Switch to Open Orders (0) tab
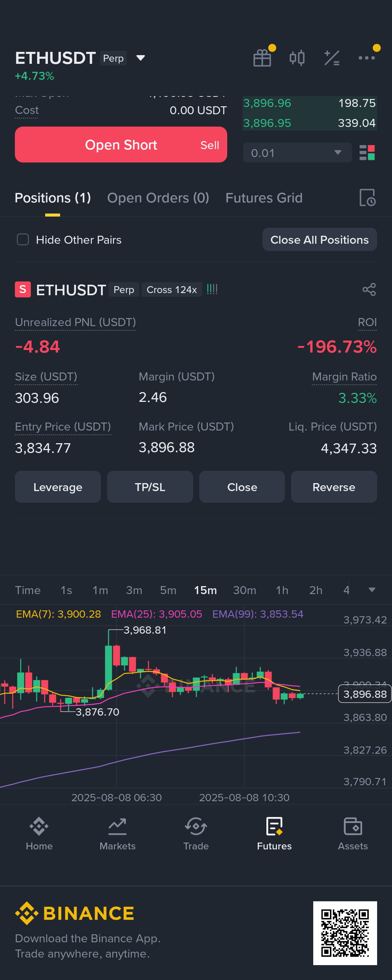 click(x=158, y=198)
